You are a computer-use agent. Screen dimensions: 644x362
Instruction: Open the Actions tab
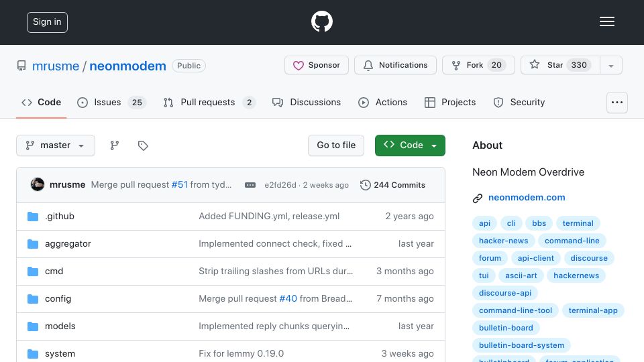382,102
